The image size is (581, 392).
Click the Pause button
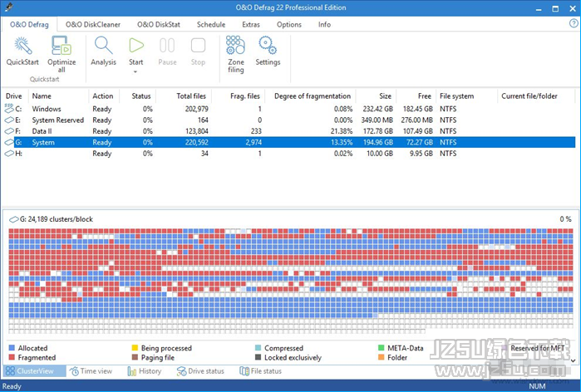click(167, 51)
